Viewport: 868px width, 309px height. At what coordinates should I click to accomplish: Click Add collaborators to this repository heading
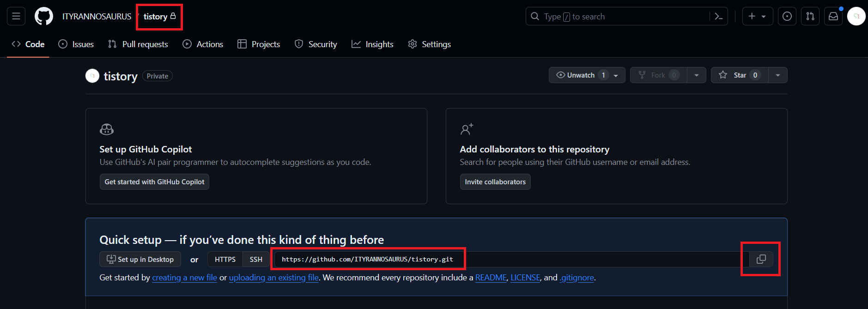(x=534, y=149)
